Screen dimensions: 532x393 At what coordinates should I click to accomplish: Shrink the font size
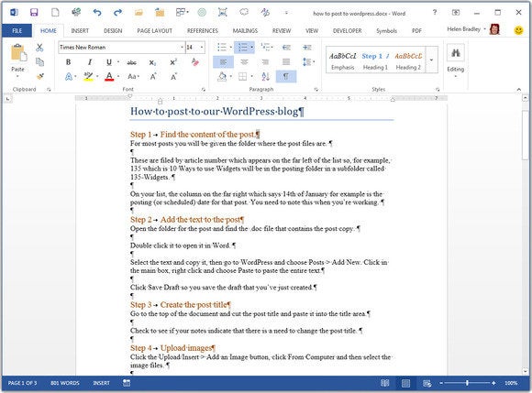coord(173,77)
